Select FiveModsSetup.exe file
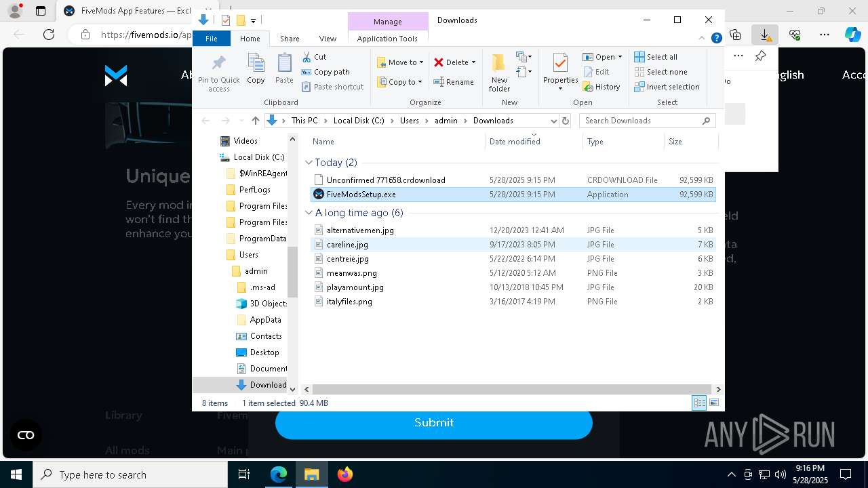The width and height of the screenshot is (868, 488). coord(513,195)
